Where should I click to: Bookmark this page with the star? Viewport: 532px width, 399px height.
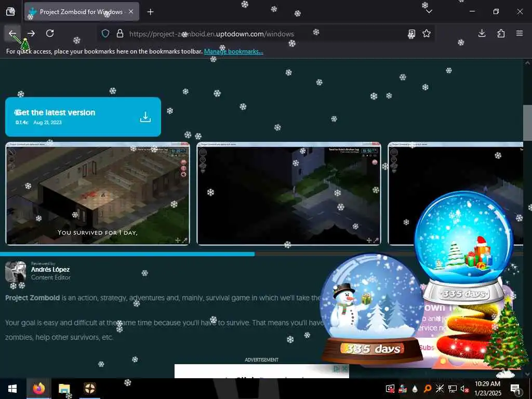click(427, 33)
